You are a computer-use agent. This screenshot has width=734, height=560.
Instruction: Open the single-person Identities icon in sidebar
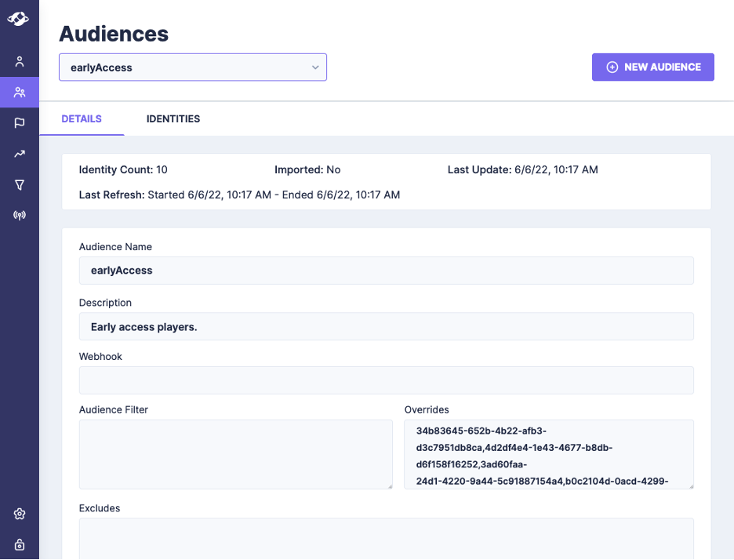[x=20, y=62]
